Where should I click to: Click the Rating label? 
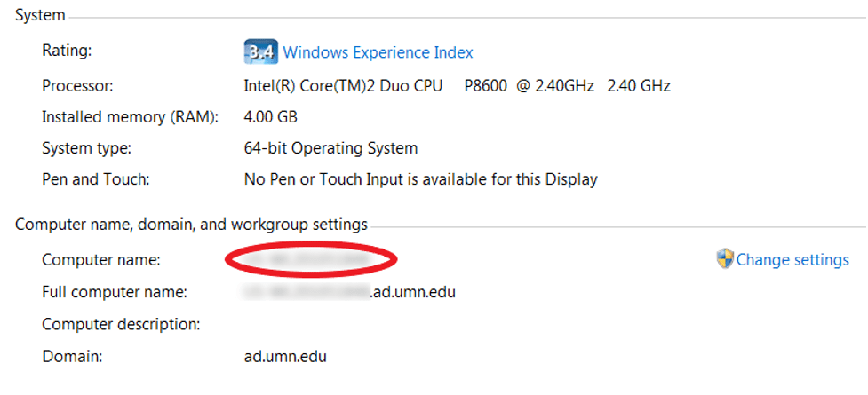67,51
